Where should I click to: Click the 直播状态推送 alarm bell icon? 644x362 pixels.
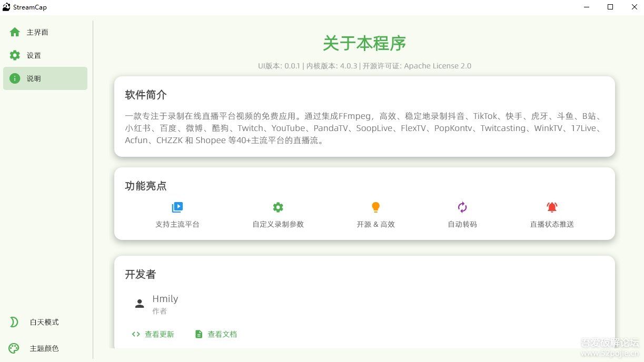(552, 207)
